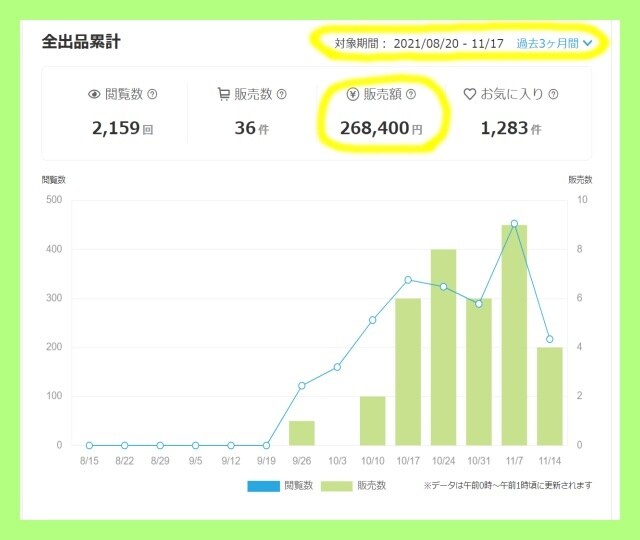
Task: Click the 8/15 line data point
Action: point(89,445)
